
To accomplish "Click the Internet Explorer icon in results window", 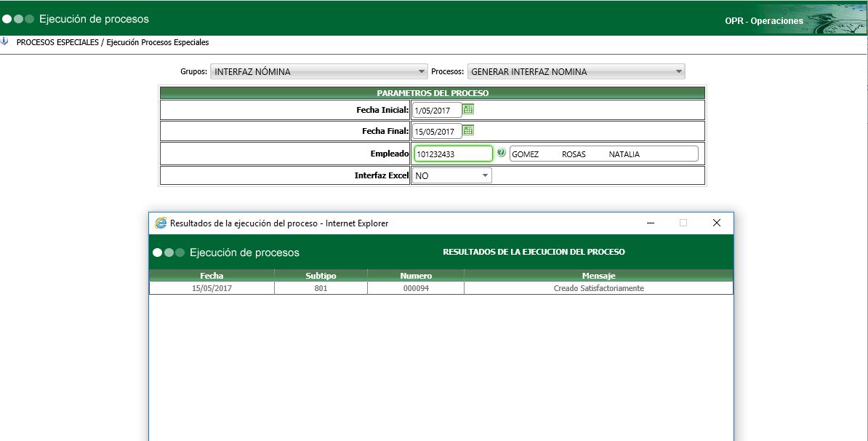I will [161, 223].
